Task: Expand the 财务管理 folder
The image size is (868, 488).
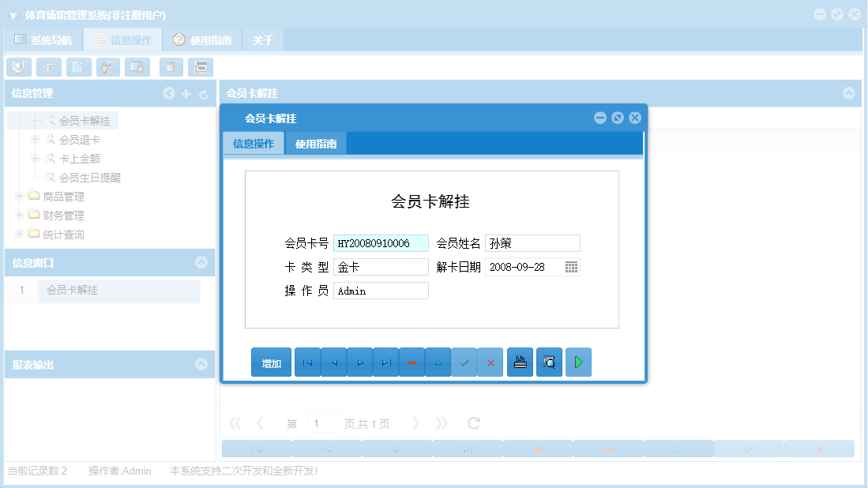Action: tap(18, 215)
